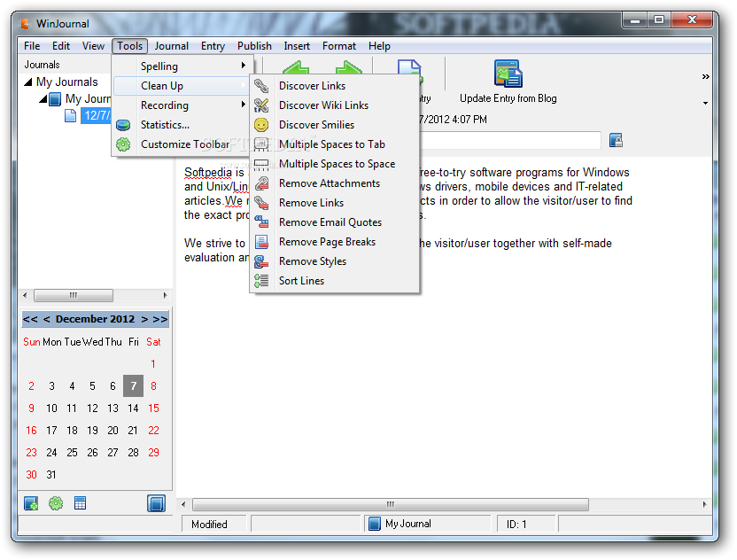Click the editor scrollbar right arrow
737x560 pixels.
(x=704, y=504)
